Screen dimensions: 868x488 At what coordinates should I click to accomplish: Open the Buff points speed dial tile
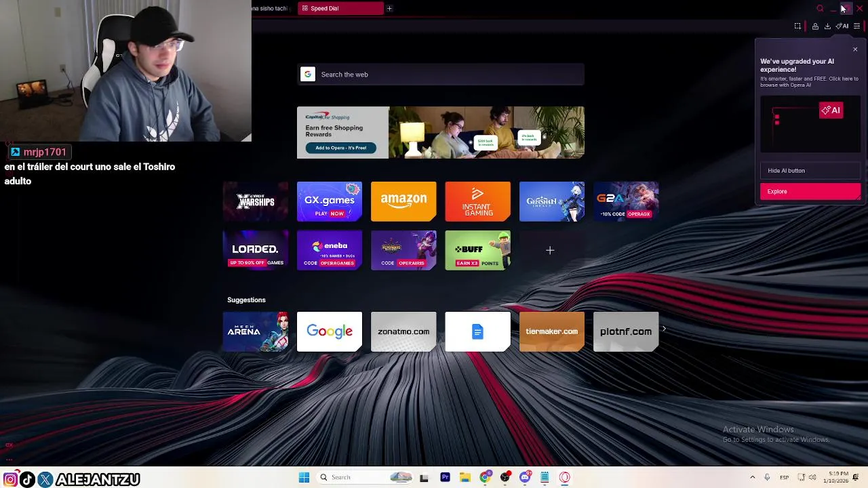pyautogui.click(x=477, y=250)
